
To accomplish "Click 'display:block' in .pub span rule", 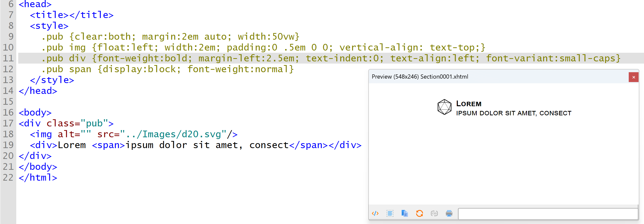I will [x=139, y=69].
